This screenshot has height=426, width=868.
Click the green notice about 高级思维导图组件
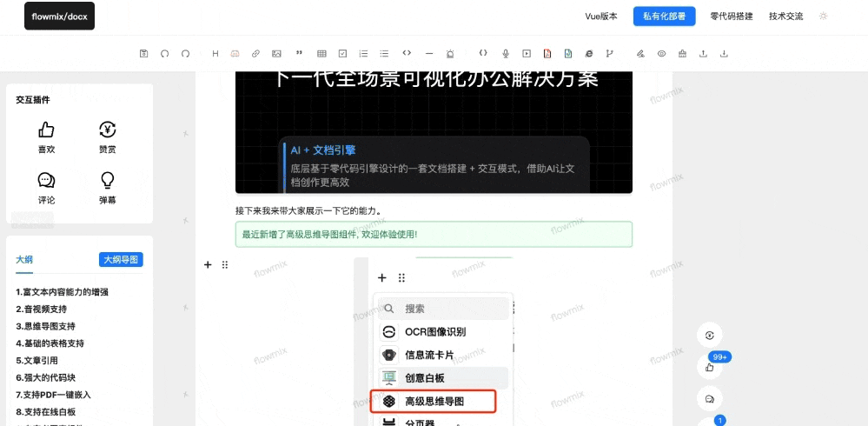click(x=434, y=235)
